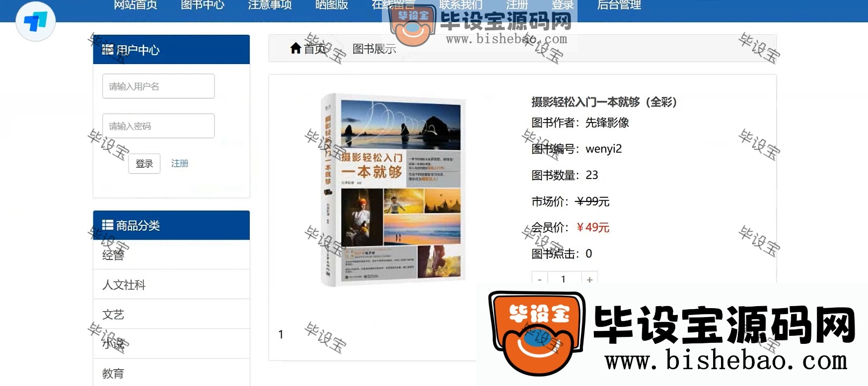The width and height of the screenshot is (868, 386).
Task: Click the quantity field showing 1
Action: click(564, 279)
